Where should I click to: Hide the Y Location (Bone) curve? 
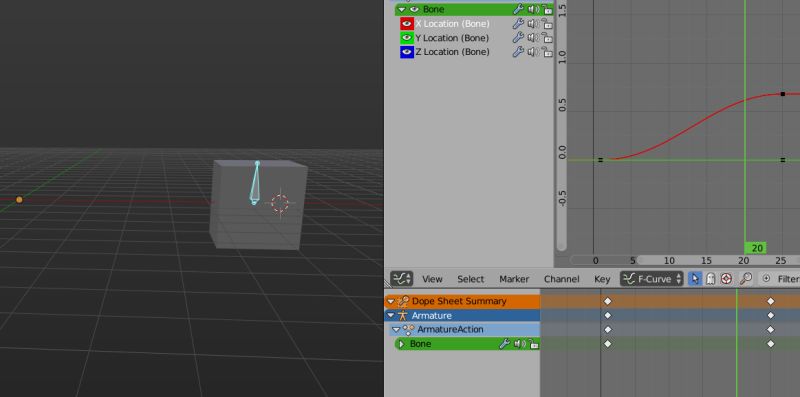pyautogui.click(x=407, y=38)
